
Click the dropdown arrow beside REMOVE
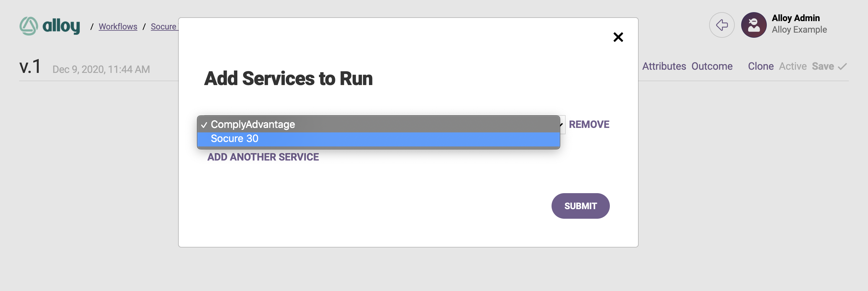562,124
